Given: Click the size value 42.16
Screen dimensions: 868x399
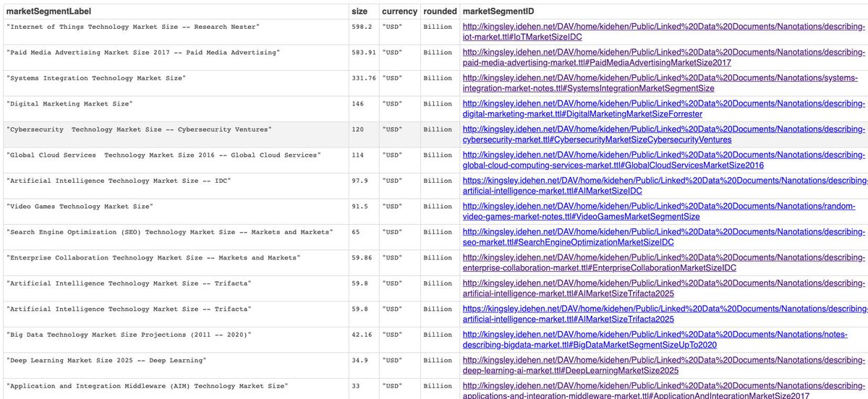Looking at the screenshot, I should click(x=362, y=335).
